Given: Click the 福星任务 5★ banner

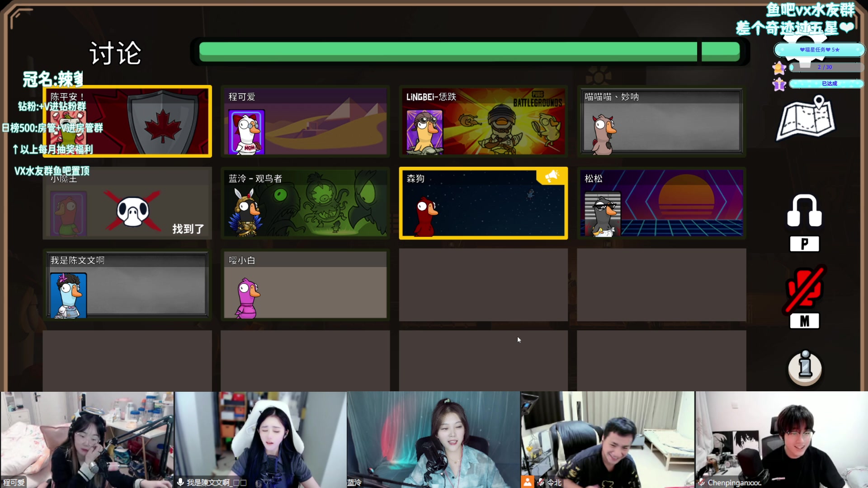Looking at the screenshot, I should click(819, 50).
